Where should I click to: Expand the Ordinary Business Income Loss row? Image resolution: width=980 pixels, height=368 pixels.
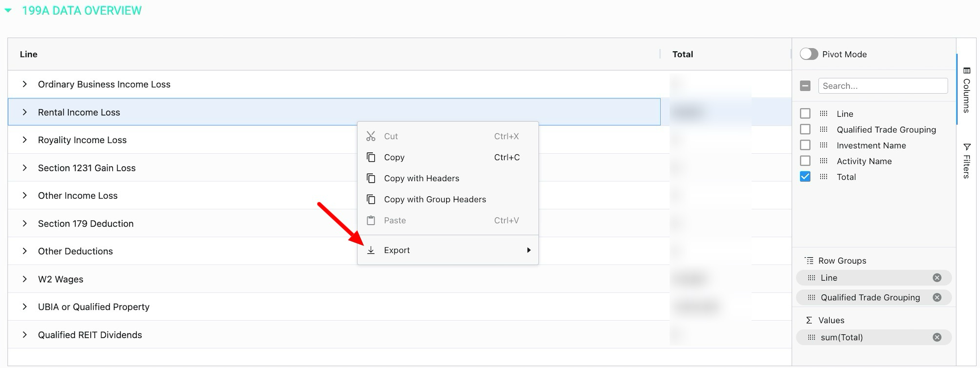(24, 84)
